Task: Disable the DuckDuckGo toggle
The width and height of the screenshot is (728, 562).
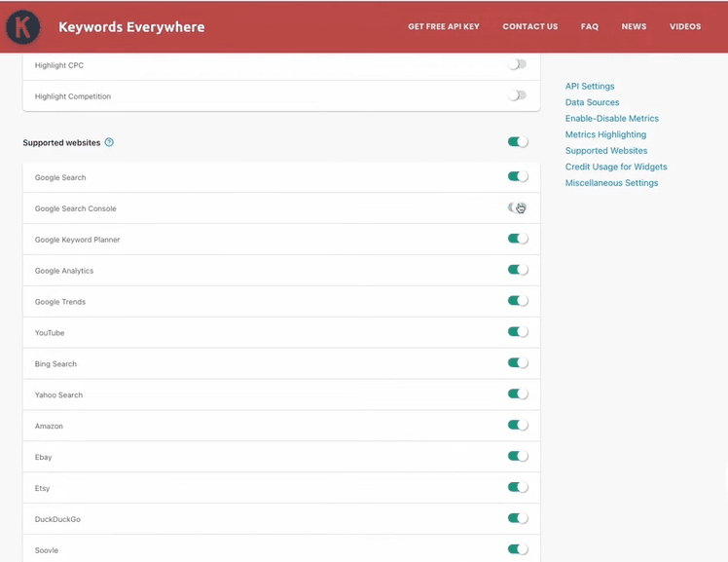Action: coord(518,519)
